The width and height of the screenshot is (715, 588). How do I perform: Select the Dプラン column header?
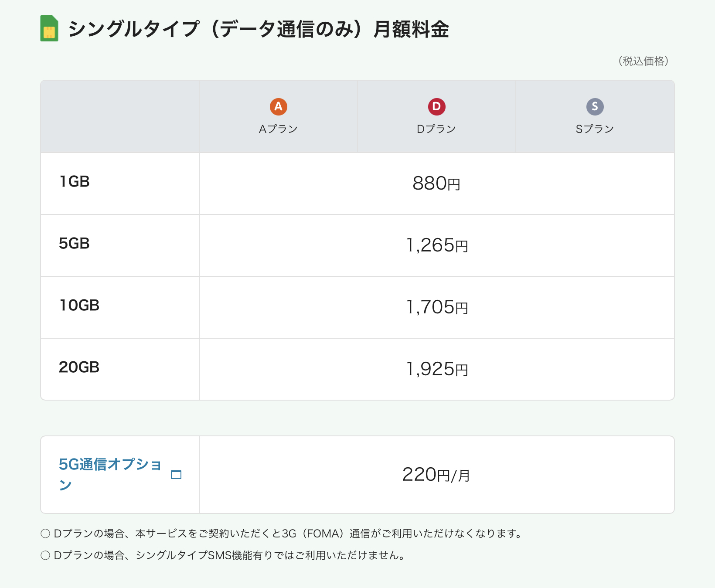coord(436,129)
